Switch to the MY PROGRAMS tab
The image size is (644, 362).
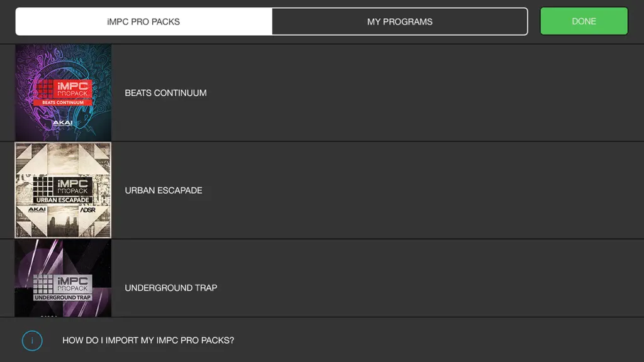point(399,21)
